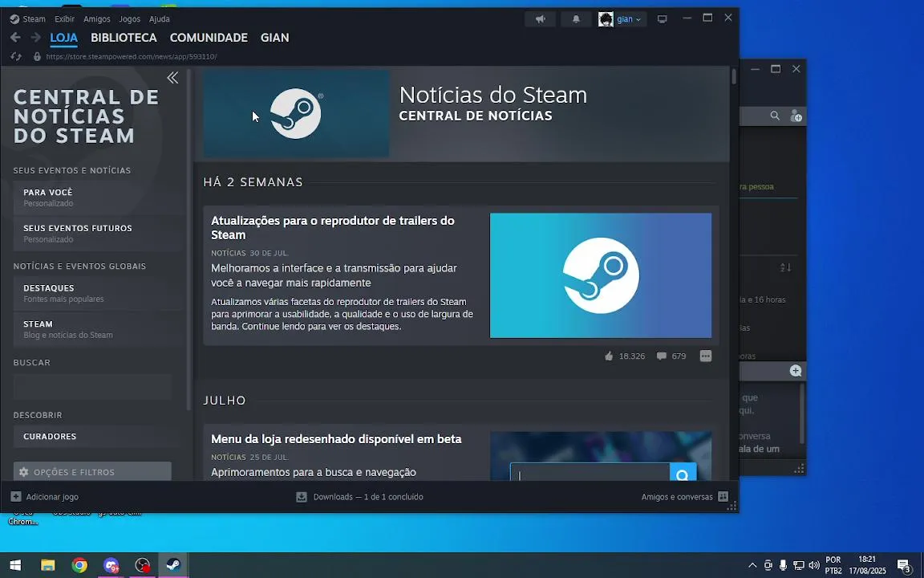Open the trailer player update article title
This screenshot has height=578, width=924.
332,228
